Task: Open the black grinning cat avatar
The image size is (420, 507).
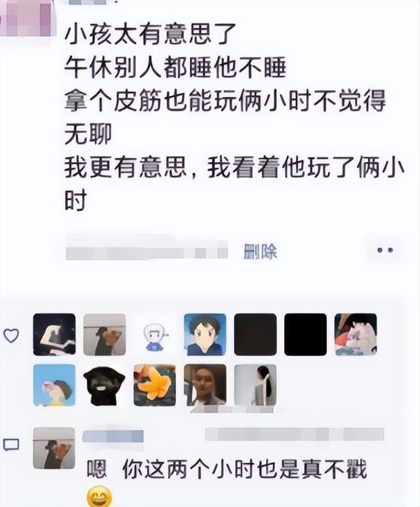Action: (104, 385)
